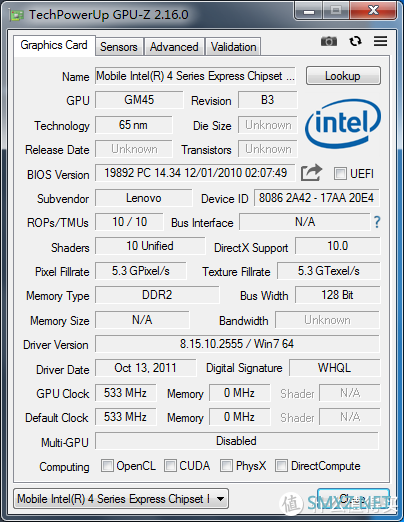Click the Pixel Fillrate 5.3 GPixel/s field
This screenshot has height=522, width=404.
[x=141, y=271]
